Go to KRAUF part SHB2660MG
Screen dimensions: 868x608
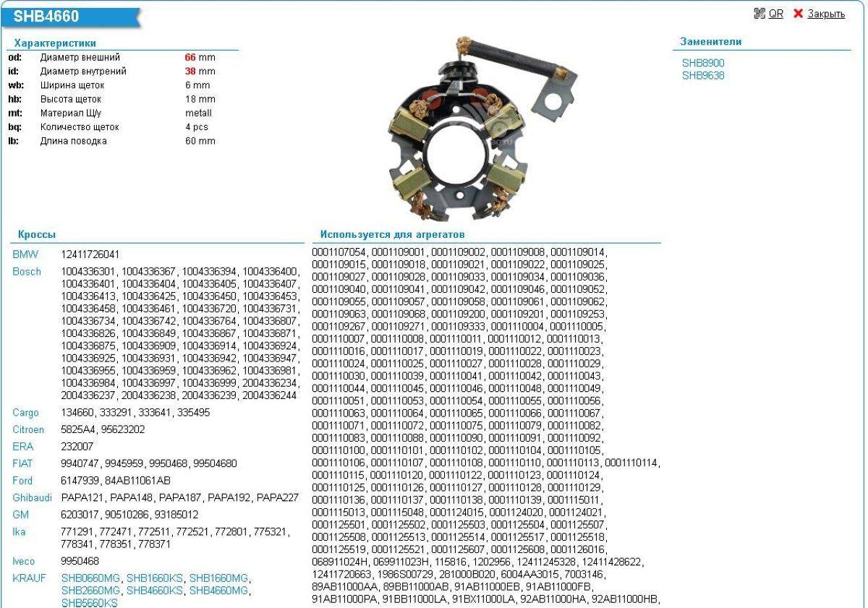click(x=90, y=591)
